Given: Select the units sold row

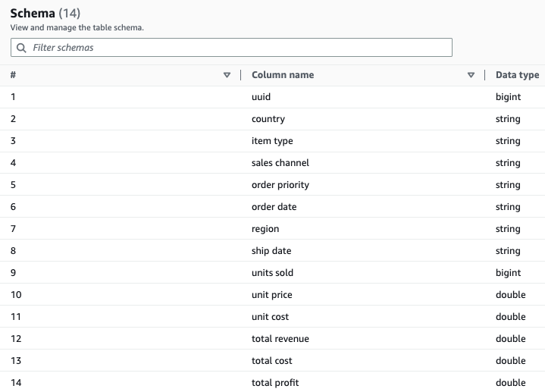Looking at the screenshot, I should (x=273, y=272).
